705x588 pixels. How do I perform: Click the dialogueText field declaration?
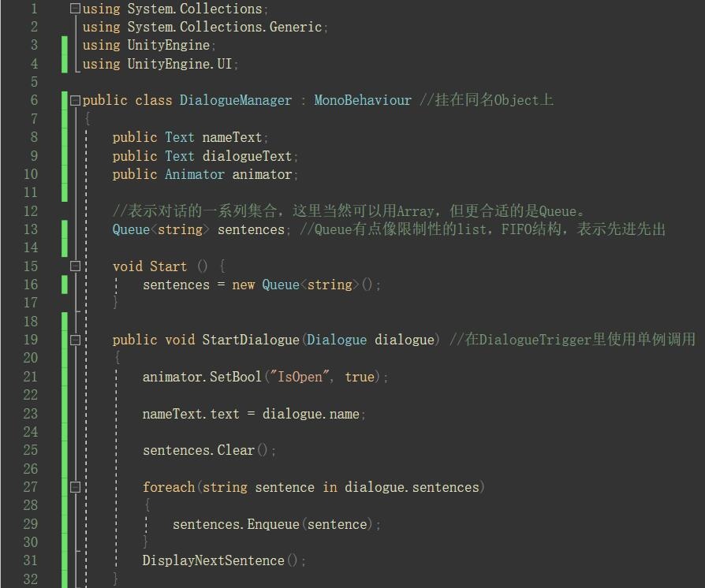247,156
